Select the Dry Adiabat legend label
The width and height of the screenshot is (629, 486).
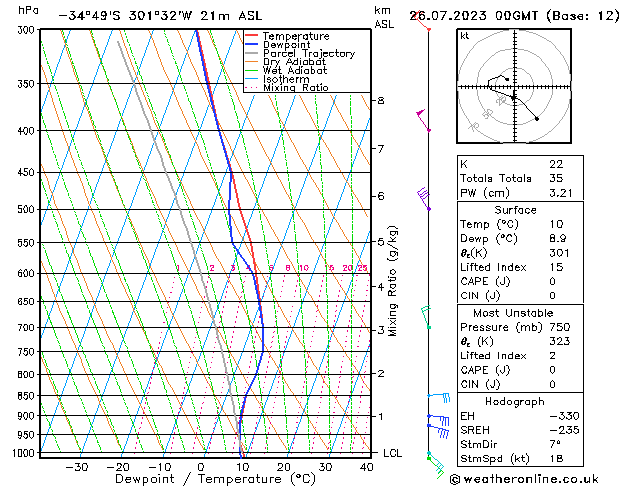pos(294,62)
